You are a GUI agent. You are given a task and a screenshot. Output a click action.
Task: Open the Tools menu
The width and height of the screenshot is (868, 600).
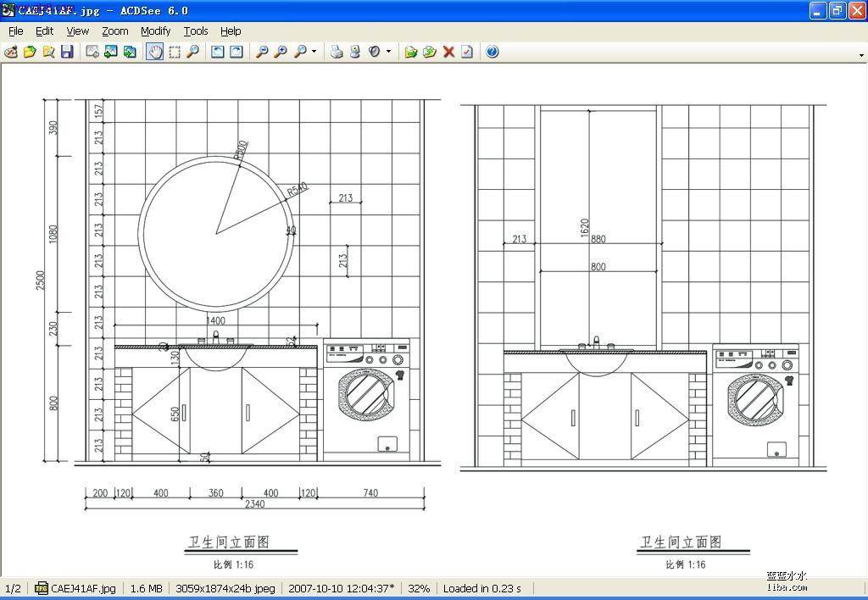(x=196, y=31)
